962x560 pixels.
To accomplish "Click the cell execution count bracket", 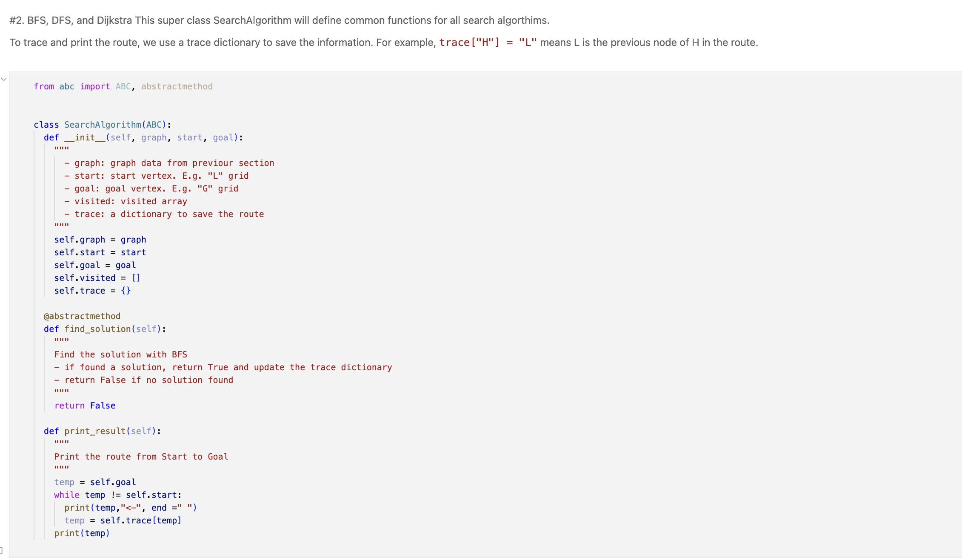I will tap(2, 550).
